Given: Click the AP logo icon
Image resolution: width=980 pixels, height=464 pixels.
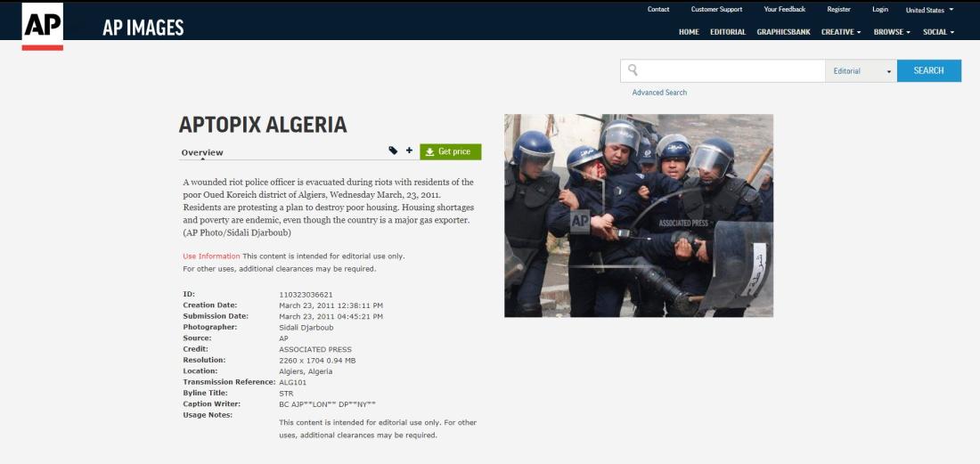Looking at the screenshot, I should pos(43,26).
